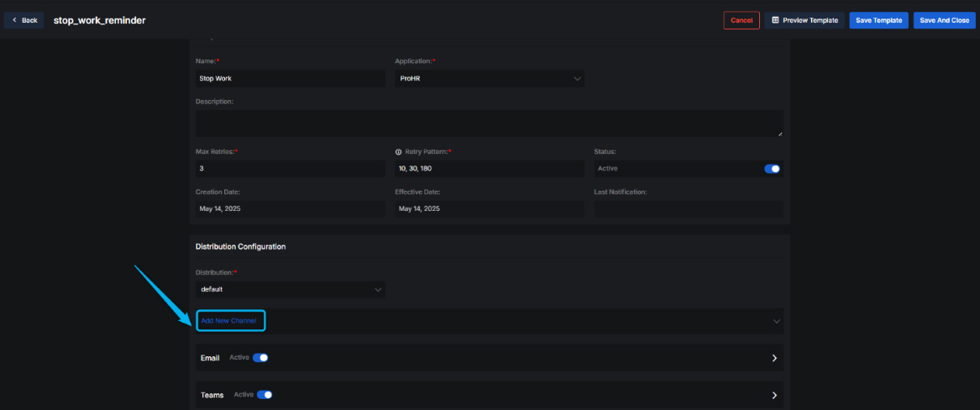Toggle the Status Active switch
Viewport: 980px width, 410px height.
coord(772,169)
